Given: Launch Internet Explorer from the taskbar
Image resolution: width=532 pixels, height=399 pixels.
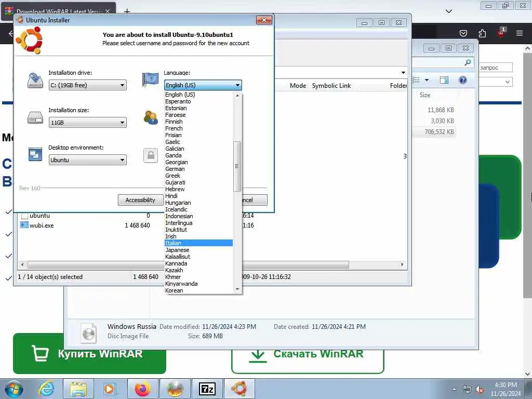Looking at the screenshot, I should click(46, 389).
